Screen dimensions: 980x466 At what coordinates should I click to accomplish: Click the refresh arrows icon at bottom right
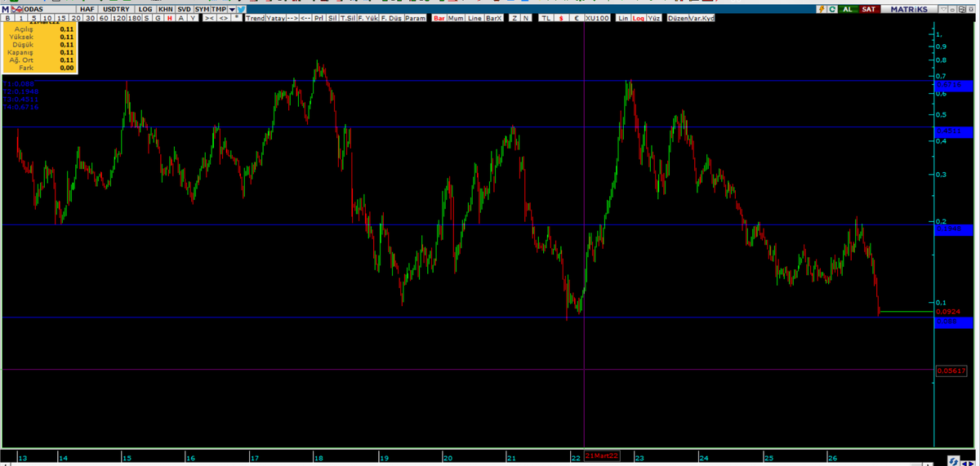point(954,461)
